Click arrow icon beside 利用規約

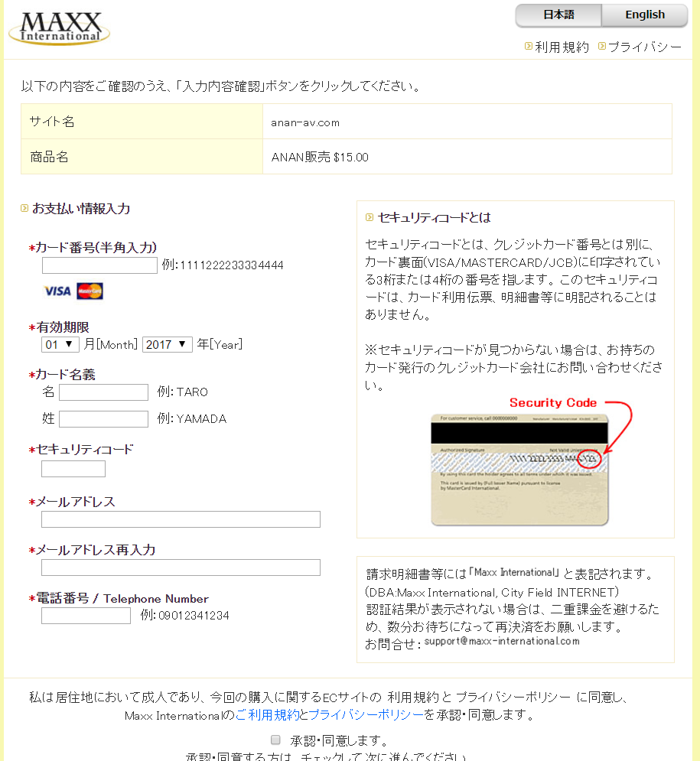click(529, 46)
